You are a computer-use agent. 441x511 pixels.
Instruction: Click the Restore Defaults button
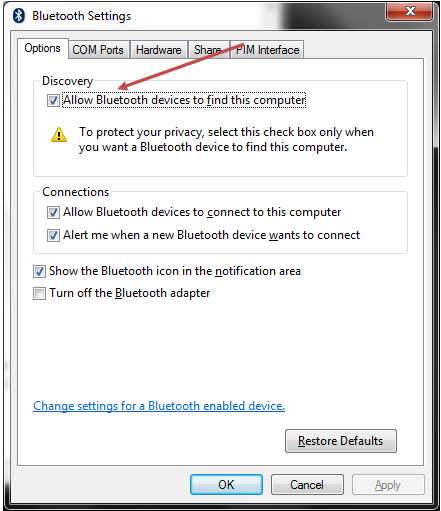tap(341, 441)
